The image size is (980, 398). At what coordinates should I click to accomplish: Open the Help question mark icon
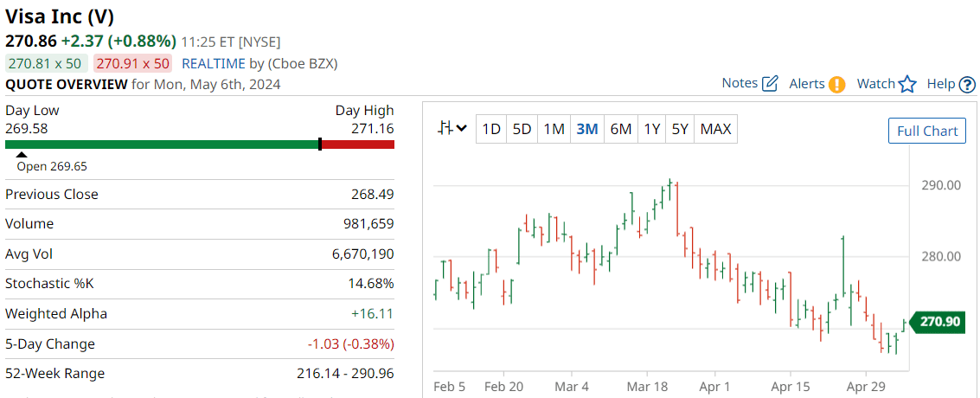pos(967,84)
